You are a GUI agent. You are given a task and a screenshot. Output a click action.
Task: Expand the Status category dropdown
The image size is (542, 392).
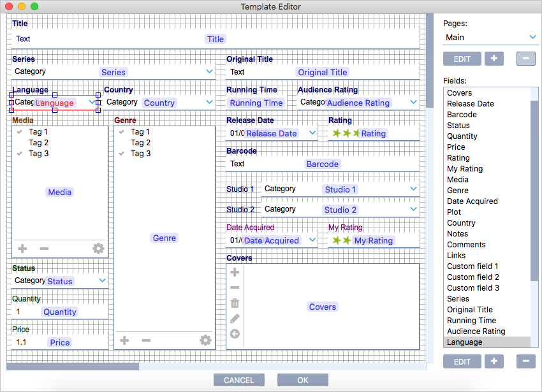point(102,280)
